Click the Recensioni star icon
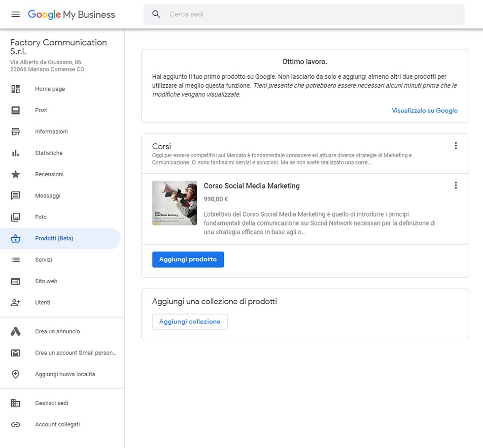 tap(15, 174)
